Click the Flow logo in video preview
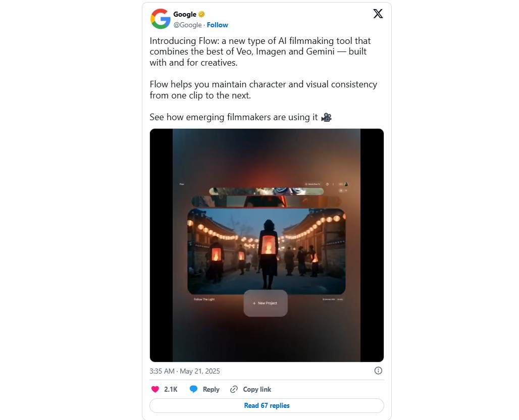519x420 pixels. point(182,184)
